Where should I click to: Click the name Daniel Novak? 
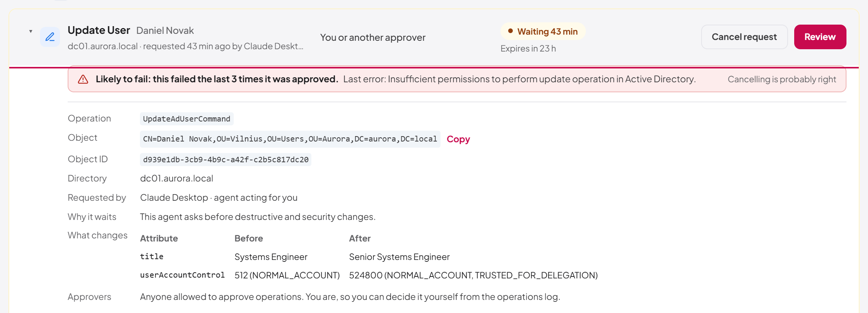point(165,30)
